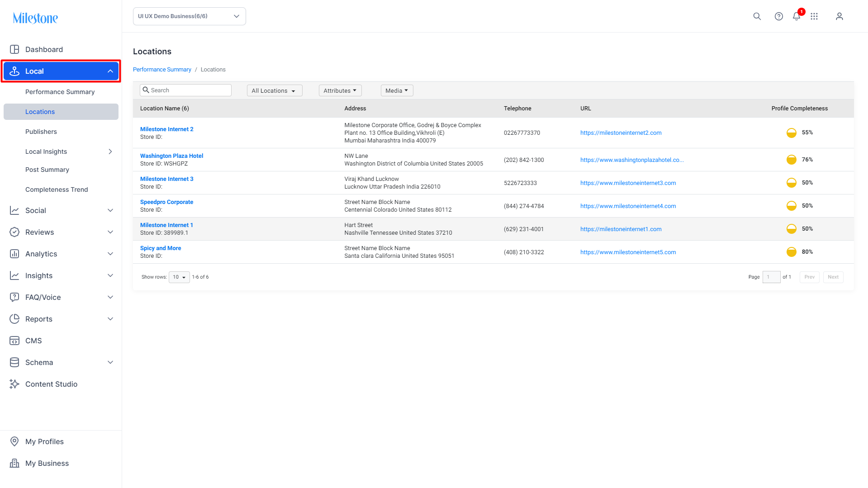868x488 pixels.
Task: Expand the FAQ/Voice section chevron
Action: (110, 297)
